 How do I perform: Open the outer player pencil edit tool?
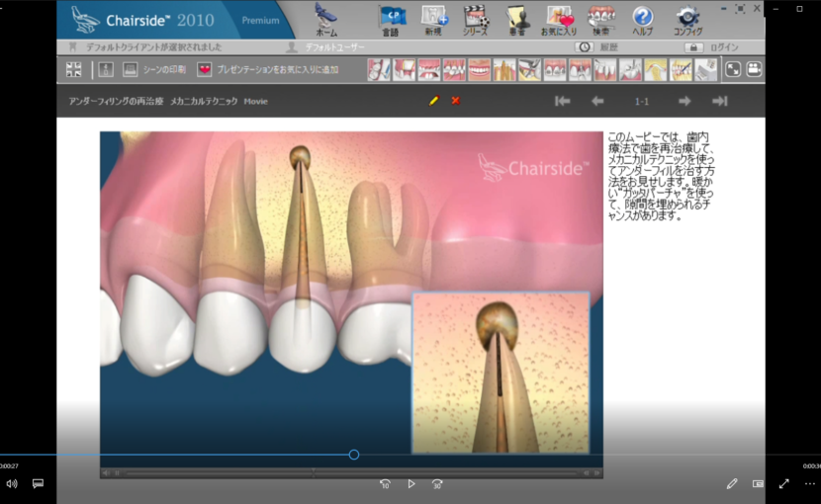tap(731, 484)
